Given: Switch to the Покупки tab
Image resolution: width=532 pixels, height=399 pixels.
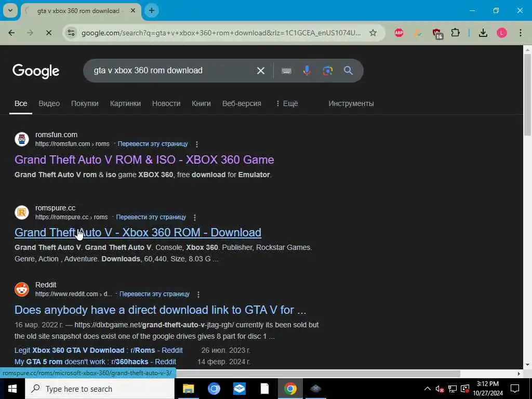Looking at the screenshot, I should pyautogui.click(x=85, y=103).
